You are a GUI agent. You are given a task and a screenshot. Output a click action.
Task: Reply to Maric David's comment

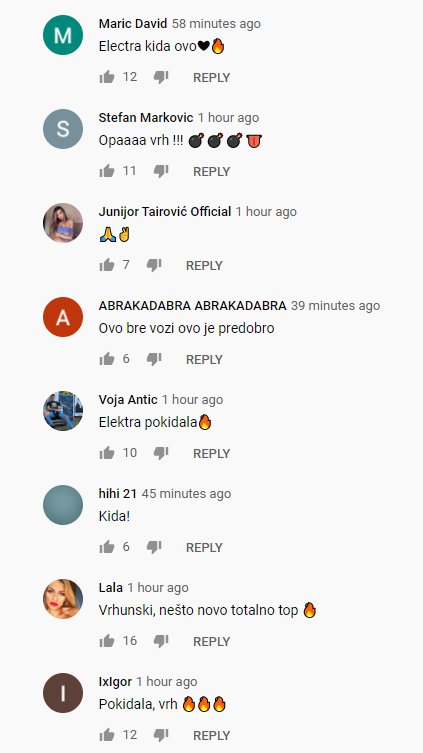click(211, 77)
